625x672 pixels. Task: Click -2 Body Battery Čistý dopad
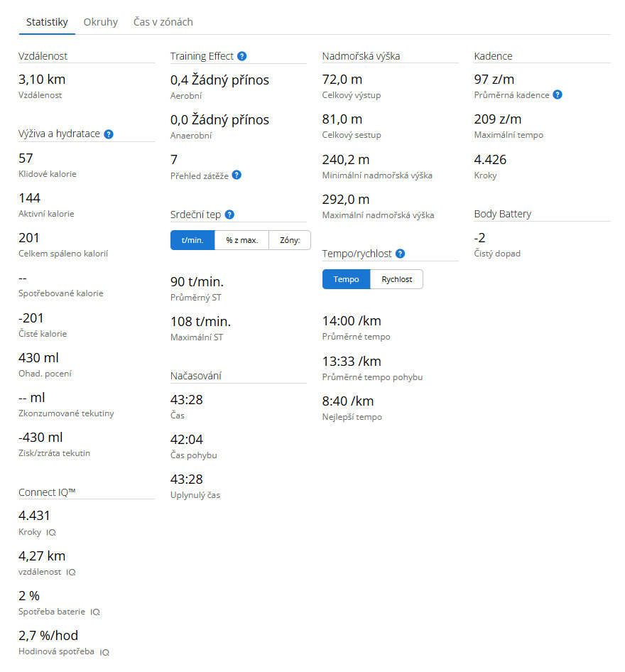(480, 238)
